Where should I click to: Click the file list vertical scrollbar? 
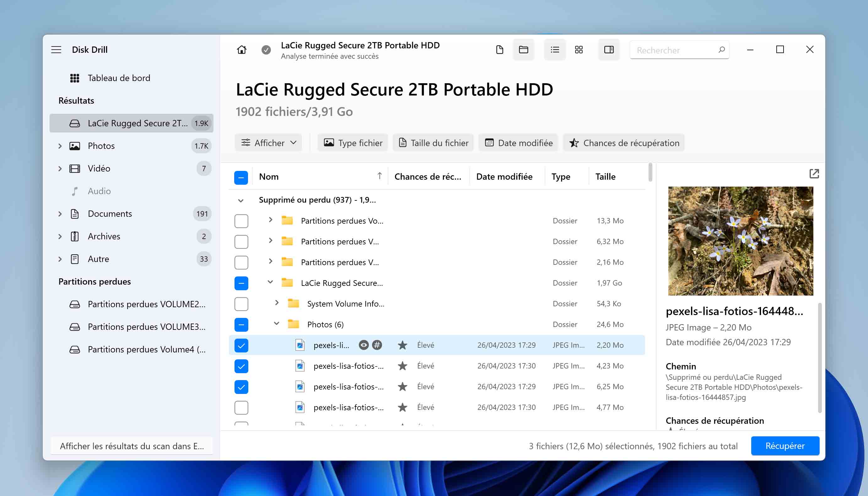650,172
